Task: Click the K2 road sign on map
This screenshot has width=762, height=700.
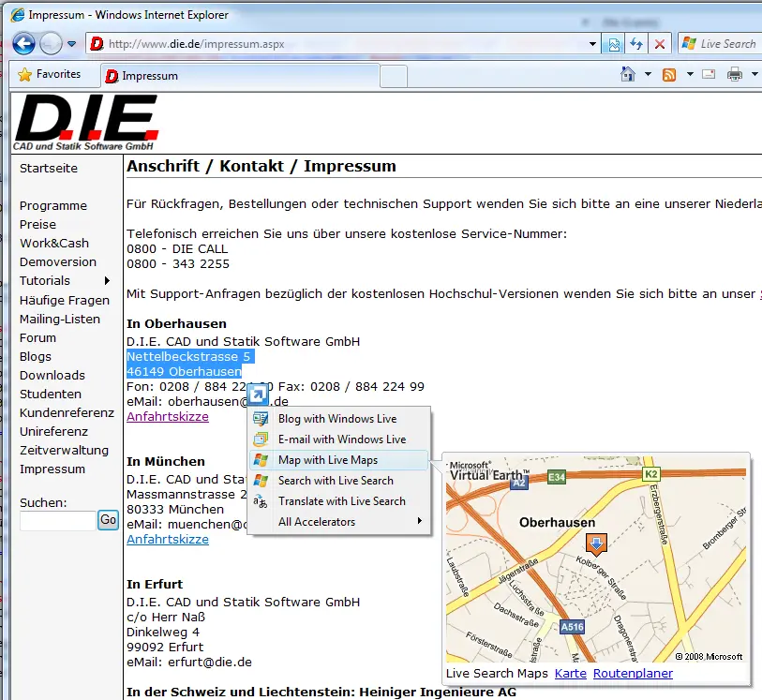Action: [x=651, y=474]
